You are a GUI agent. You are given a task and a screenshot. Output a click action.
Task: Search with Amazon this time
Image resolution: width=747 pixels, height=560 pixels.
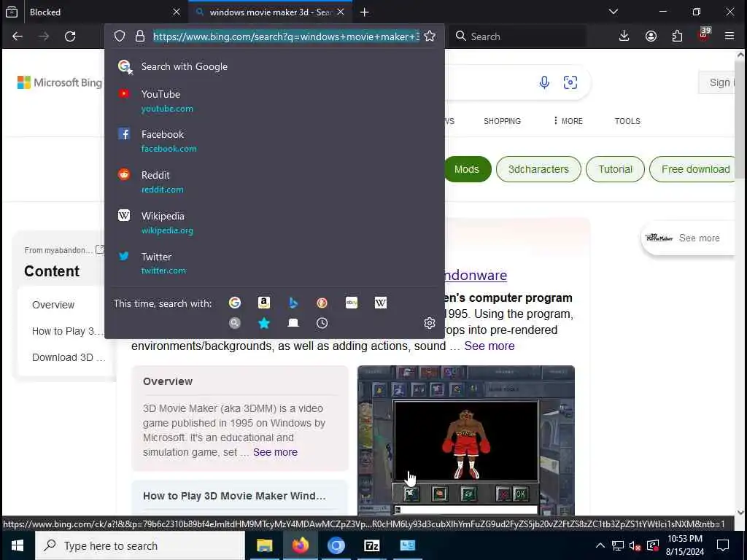coord(264,303)
